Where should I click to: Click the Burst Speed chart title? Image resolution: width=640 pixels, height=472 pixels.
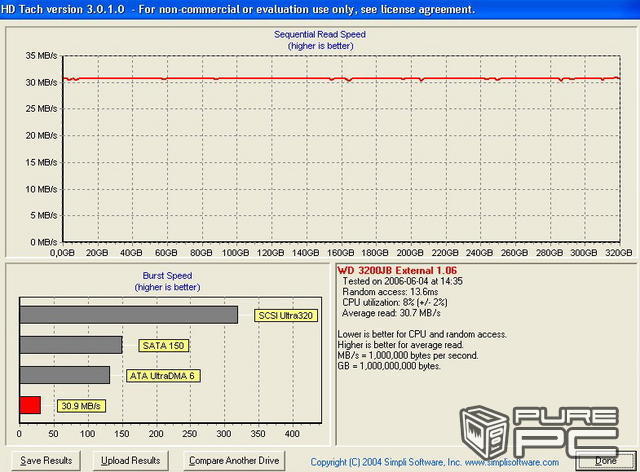pos(167,276)
